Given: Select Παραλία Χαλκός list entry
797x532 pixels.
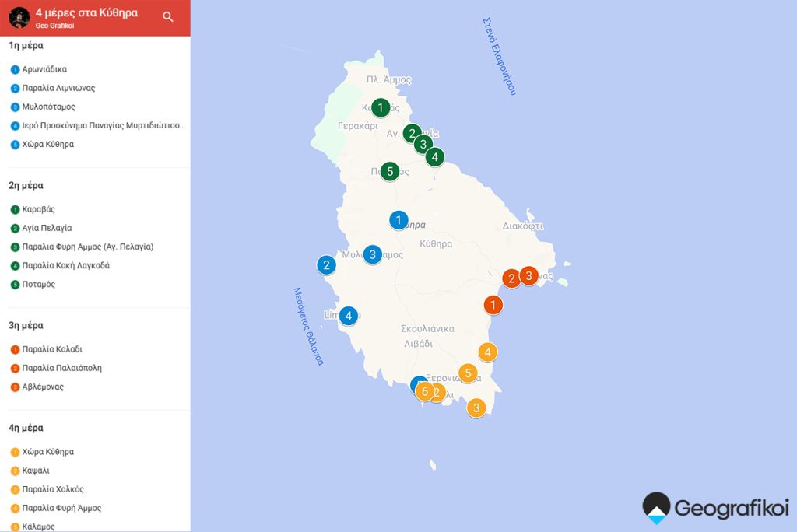Looking at the screenshot, I should [x=53, y=489].
